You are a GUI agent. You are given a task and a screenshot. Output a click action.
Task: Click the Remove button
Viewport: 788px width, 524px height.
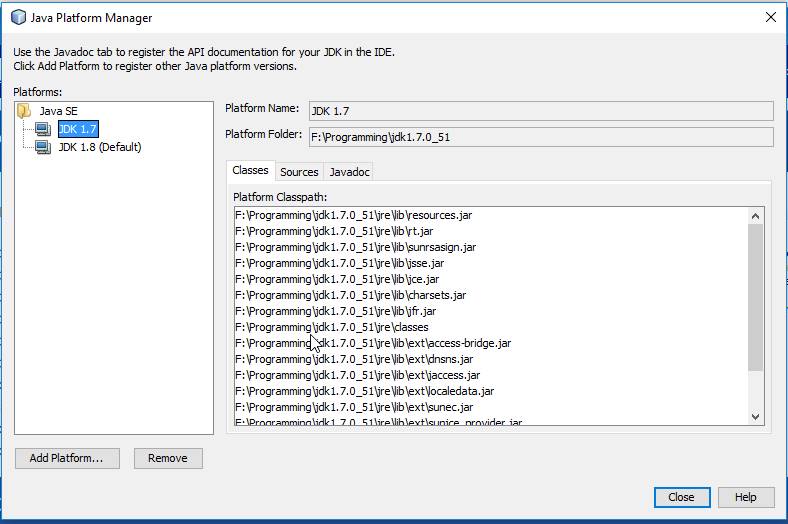tap(168, 458)
